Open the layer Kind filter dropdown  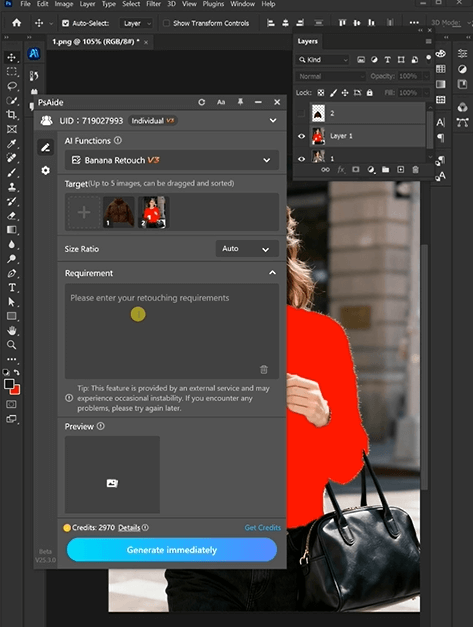[x=323, y=60]
